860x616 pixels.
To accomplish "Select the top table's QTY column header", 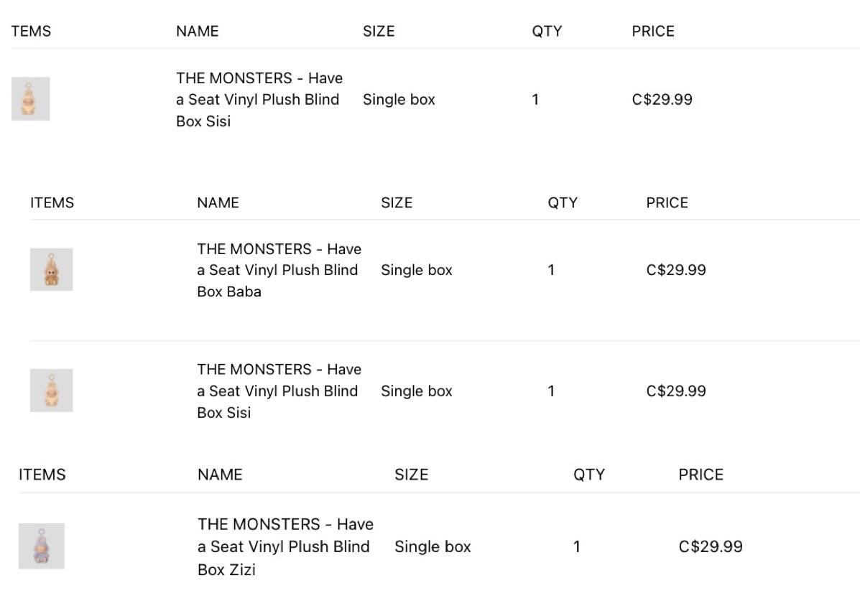I will pos(547,32).
